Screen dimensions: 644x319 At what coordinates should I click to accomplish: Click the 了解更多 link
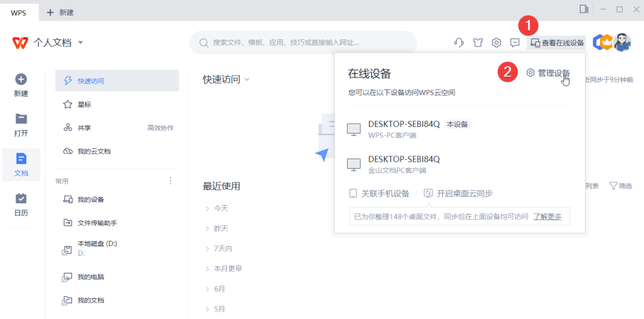(x=547, y=216)
